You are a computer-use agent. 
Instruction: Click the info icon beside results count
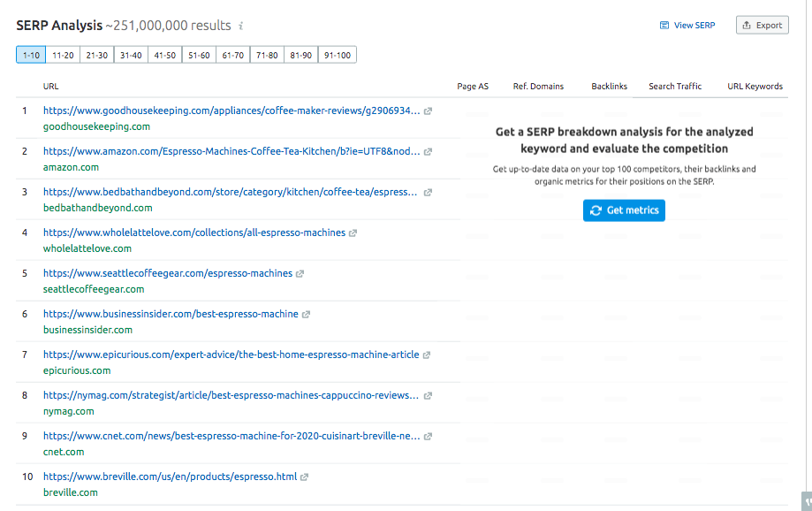[x=241, y=26]
